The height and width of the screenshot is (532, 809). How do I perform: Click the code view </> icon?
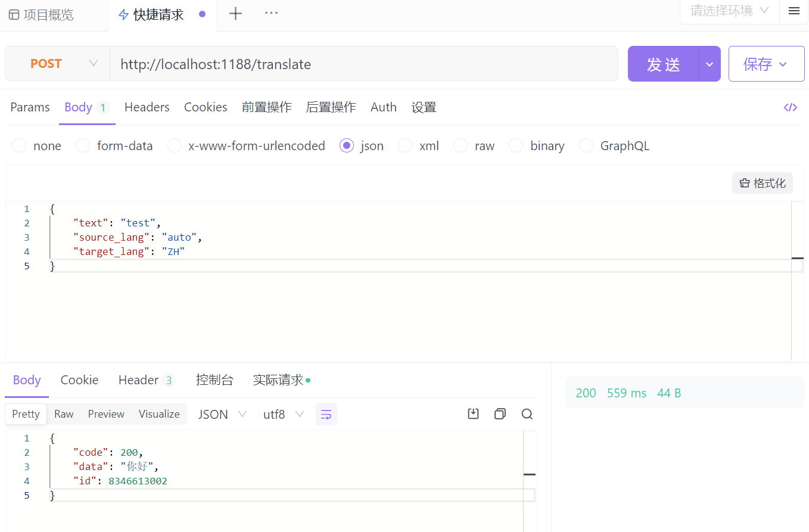tap(790, 107)
